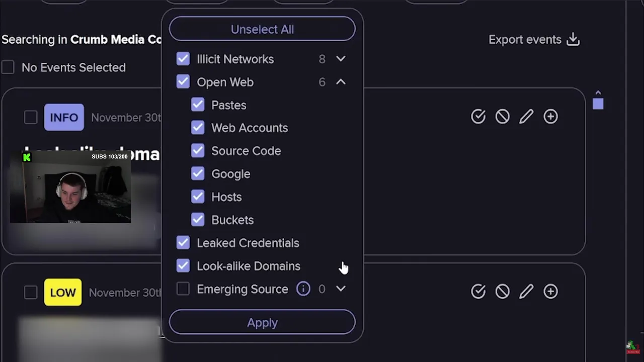Click the Emerging Source info icon

point(303,289)
